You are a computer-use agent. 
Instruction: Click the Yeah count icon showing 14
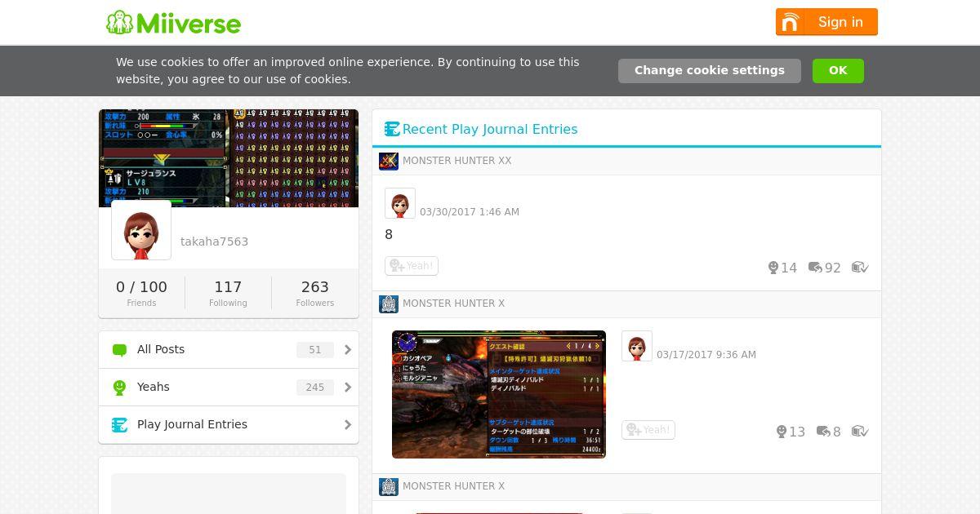click(773, 268)
